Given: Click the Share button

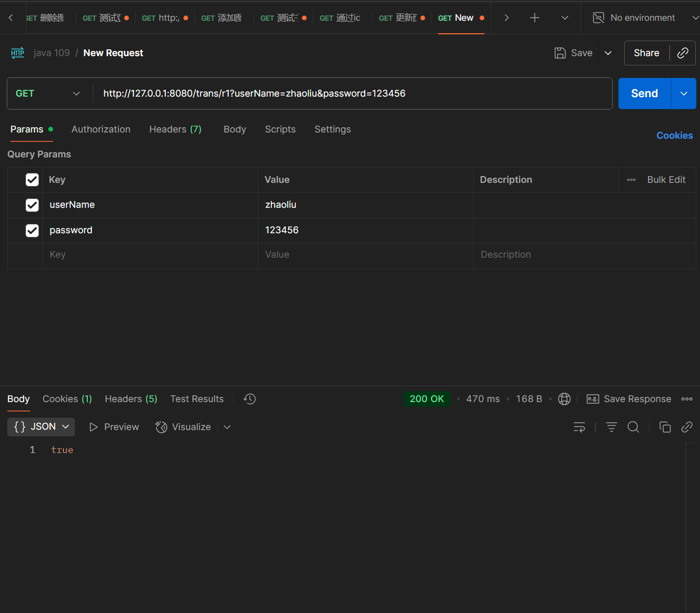Looking at the screenshot, I should point(646,53).
